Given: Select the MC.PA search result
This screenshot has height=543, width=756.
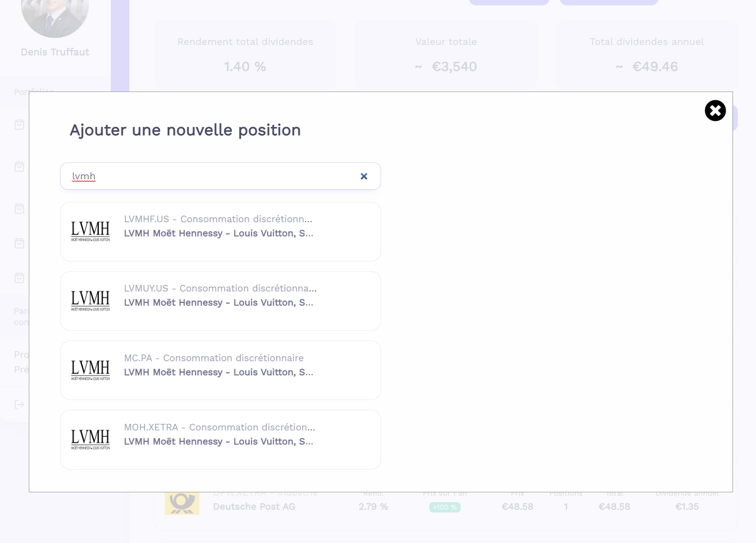Looking at the screenshot, I should pos(220,370).
